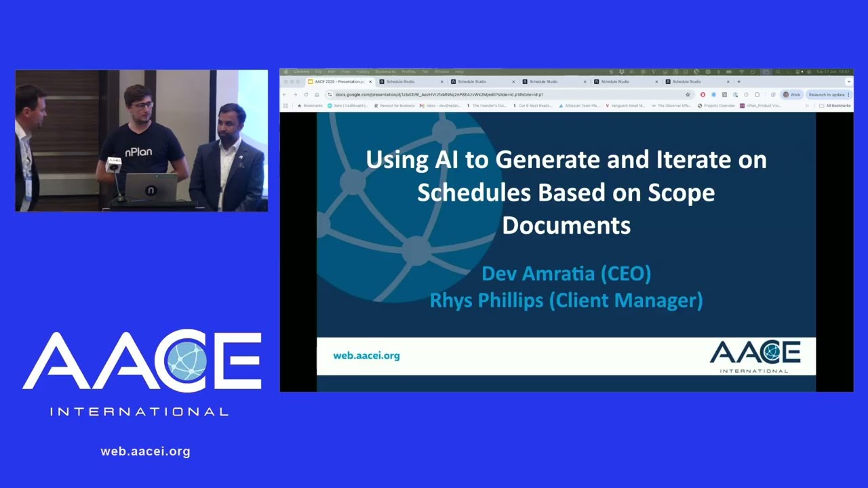868x488 pixels.
Task: Expand hidden bookmarks with the chevron
Action: pos(807,106)
